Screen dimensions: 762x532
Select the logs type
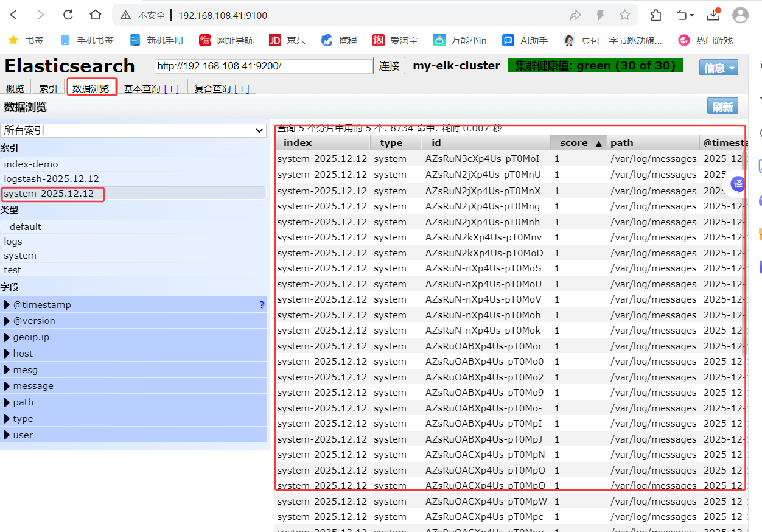coord(133,242)
